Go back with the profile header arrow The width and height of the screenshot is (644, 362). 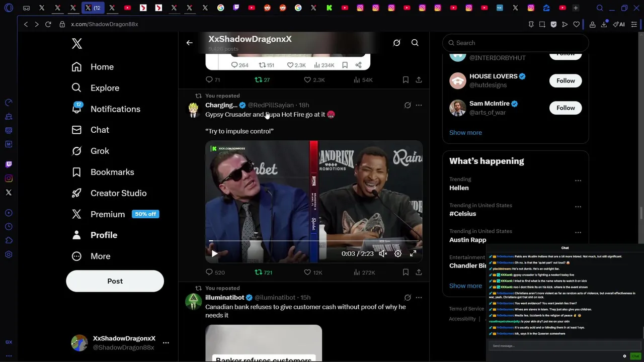coord(190,43)
